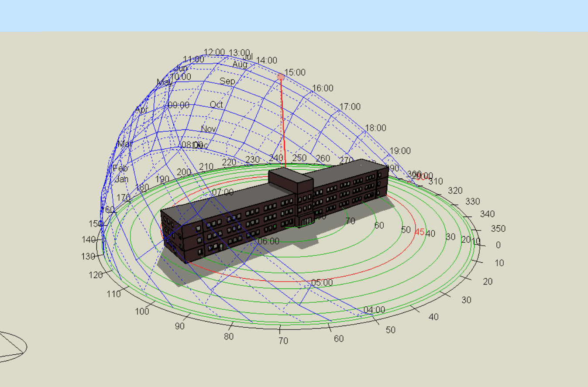This screenshot has width=588, height=387.
Task: Click the 05:00 hour label
Action: [322, 283]
